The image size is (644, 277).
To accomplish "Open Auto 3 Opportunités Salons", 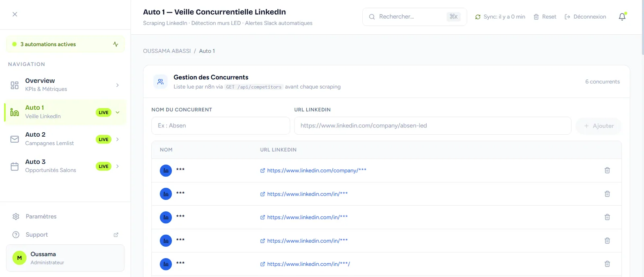I will tap(65, 166).
